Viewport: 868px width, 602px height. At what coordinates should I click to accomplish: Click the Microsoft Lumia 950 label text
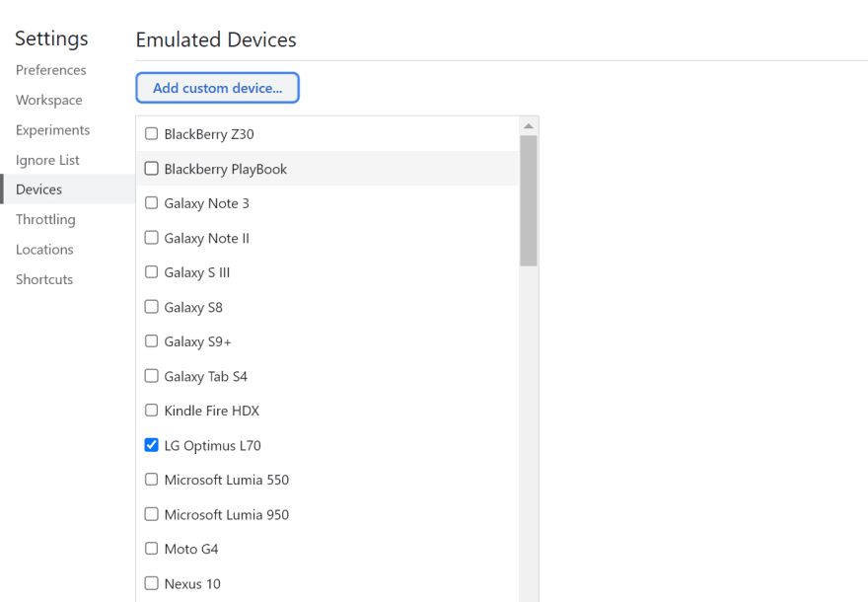point(227,515)
